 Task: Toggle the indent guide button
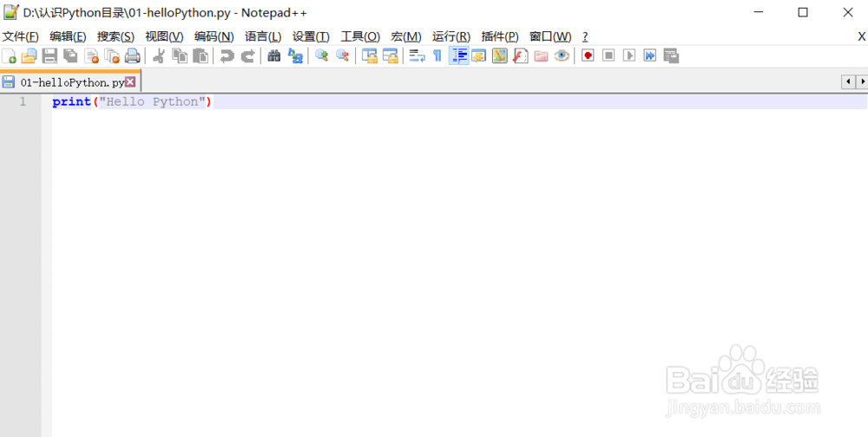[459, 55]
